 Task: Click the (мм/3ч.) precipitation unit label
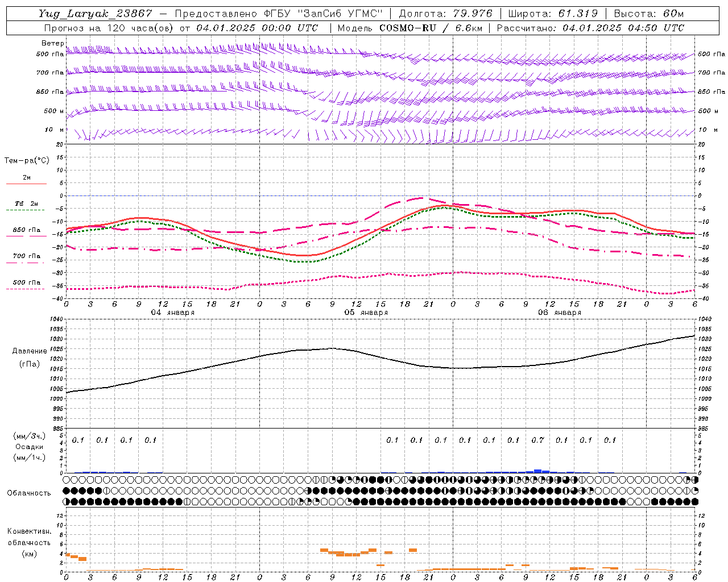[x=30, y=436]
